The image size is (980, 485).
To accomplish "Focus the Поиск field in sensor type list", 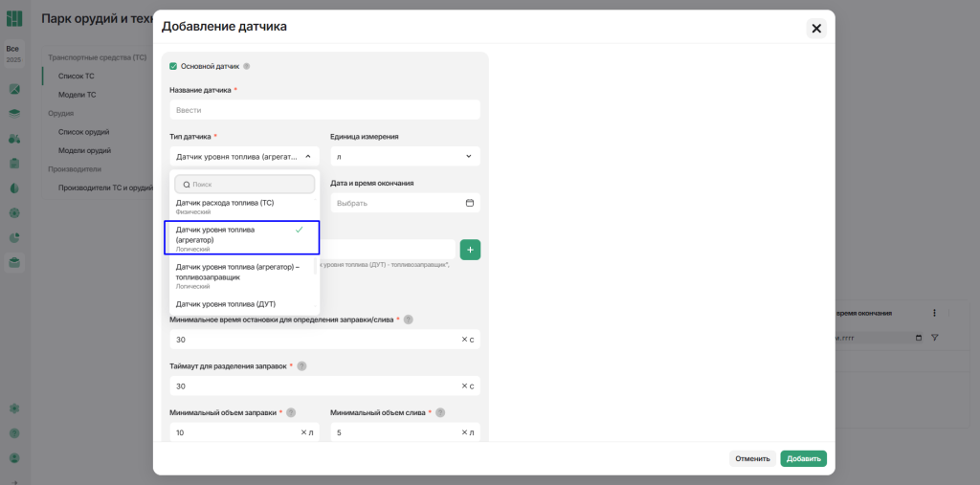I will pyautogui.click(x=249, y=184).
